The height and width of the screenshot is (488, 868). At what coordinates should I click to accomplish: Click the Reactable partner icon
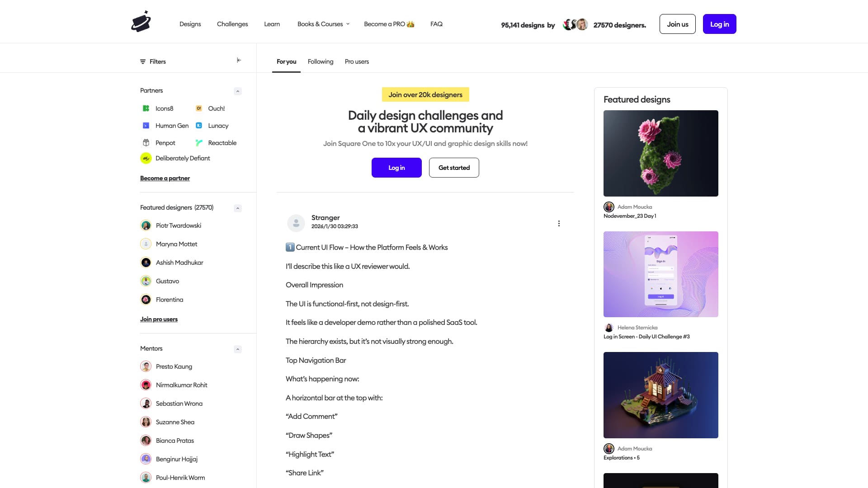[x=199, y=143]
